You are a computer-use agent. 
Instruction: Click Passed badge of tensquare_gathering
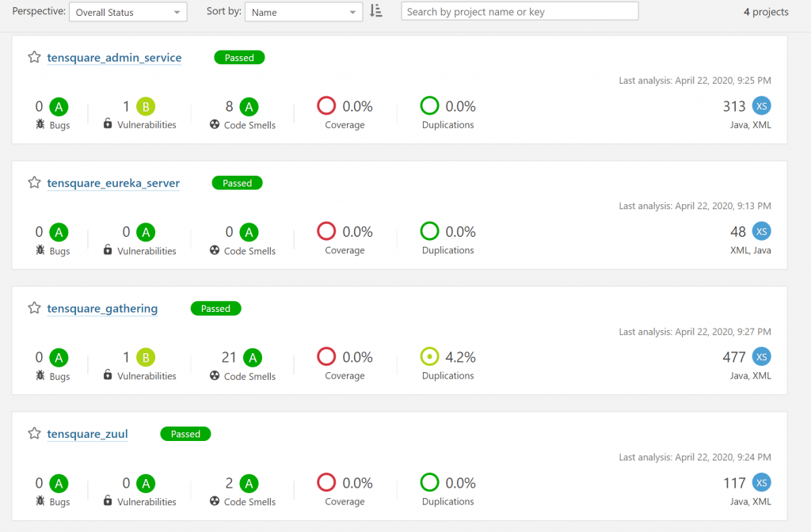(215, 309)
